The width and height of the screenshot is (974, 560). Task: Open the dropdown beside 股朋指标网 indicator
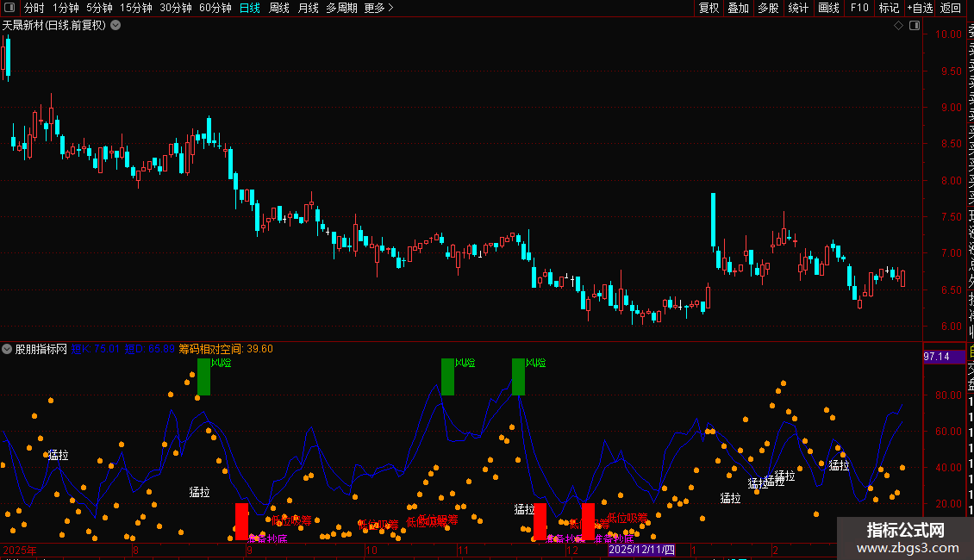click(x=7, y=349)
